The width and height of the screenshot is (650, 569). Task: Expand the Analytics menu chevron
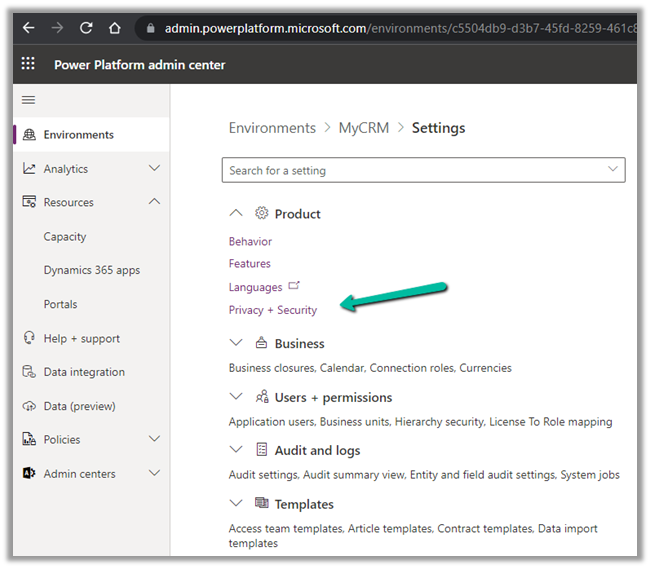click(154, 169)
